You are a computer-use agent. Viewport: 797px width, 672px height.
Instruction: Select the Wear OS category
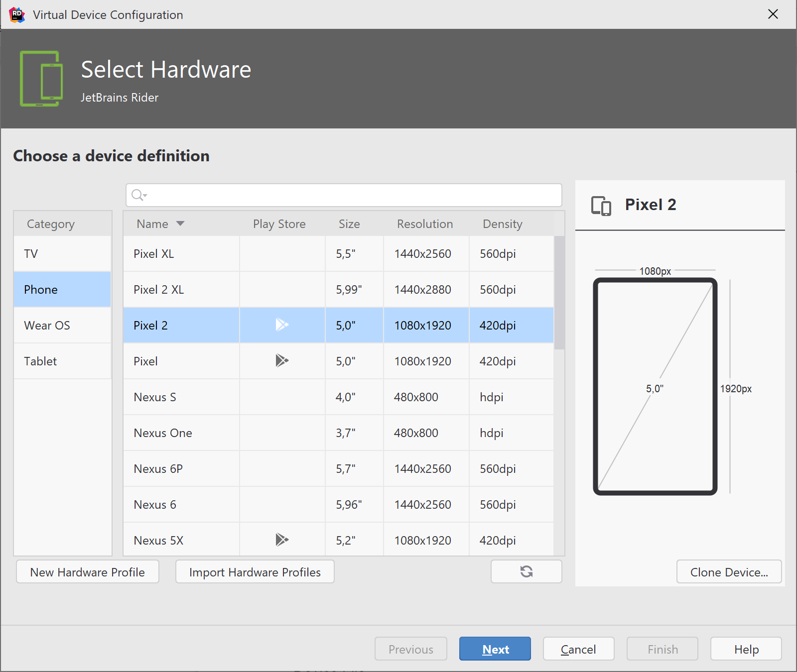62,326
